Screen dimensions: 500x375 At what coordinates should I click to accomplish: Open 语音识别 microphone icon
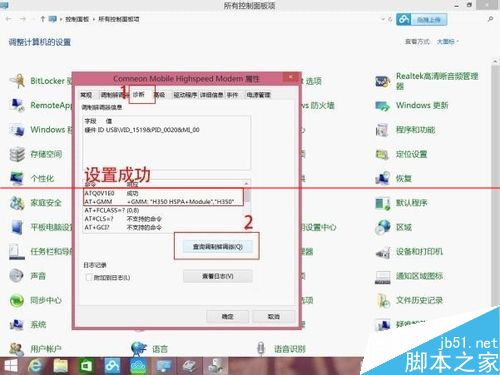[261, 349]
